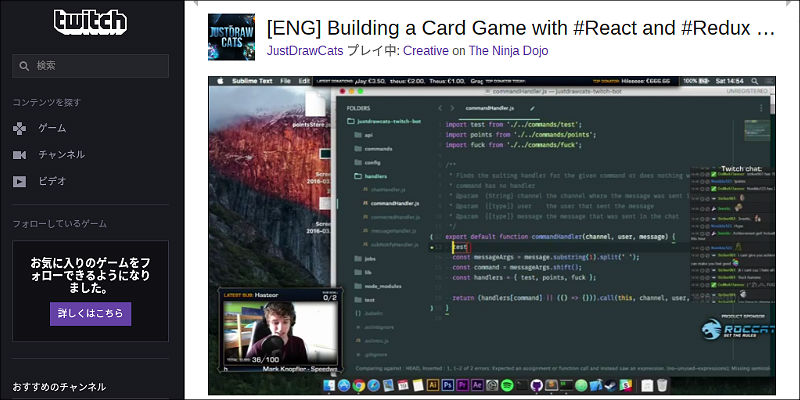Open the Sublime Text menu in the stream

click(252, 81)
